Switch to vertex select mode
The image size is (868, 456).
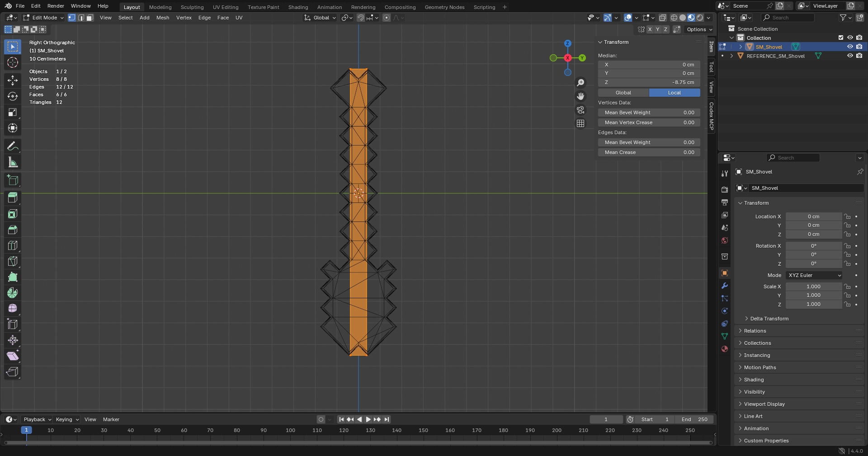pyautogui.click(x=72, y=18)
